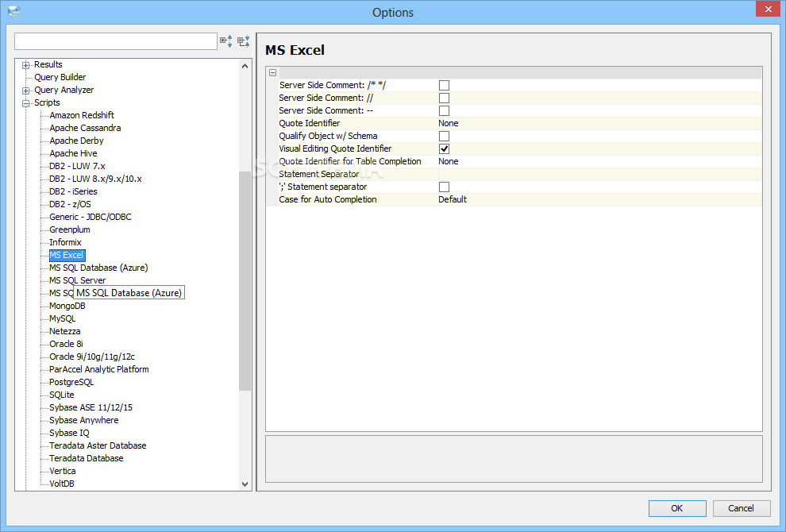786x532 pixels.
Task: Select Teradata Database item
Action: (87, 458)
